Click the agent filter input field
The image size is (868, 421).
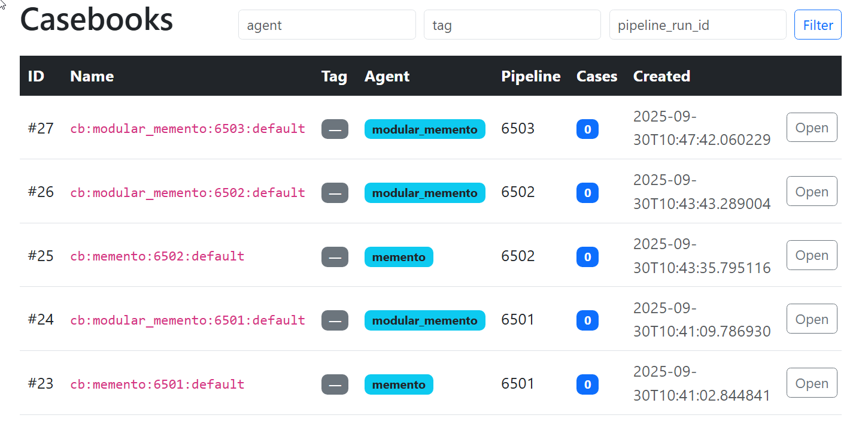(327, 25)
